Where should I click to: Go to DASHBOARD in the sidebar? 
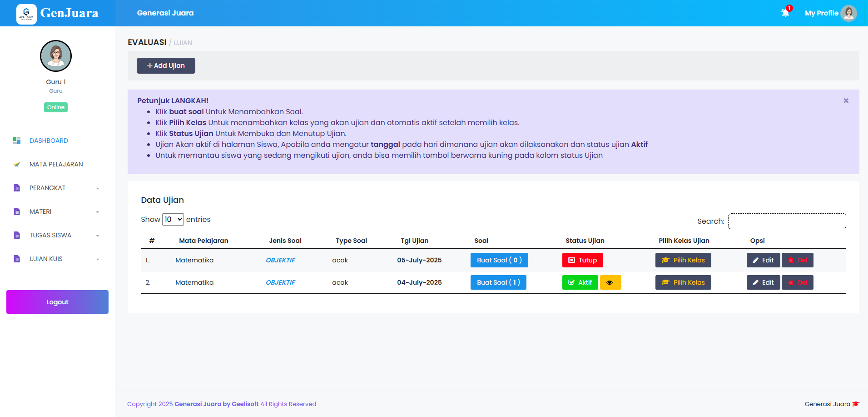click(x=49, y=141)
